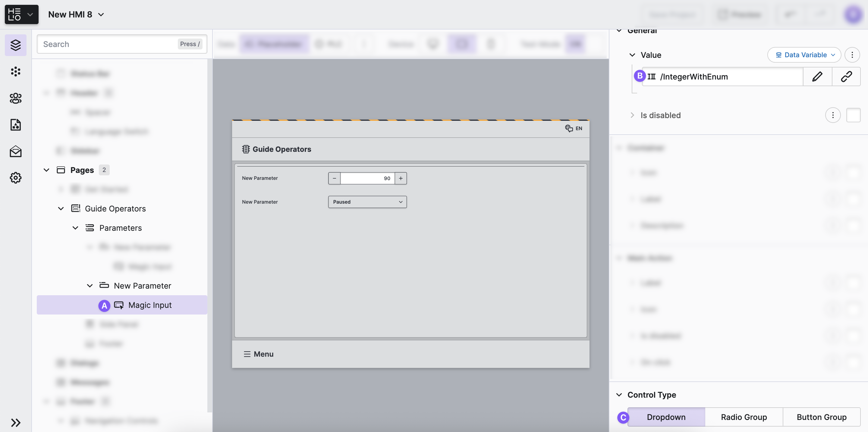Click the mail envelope sidebar icon

(15, 151)
